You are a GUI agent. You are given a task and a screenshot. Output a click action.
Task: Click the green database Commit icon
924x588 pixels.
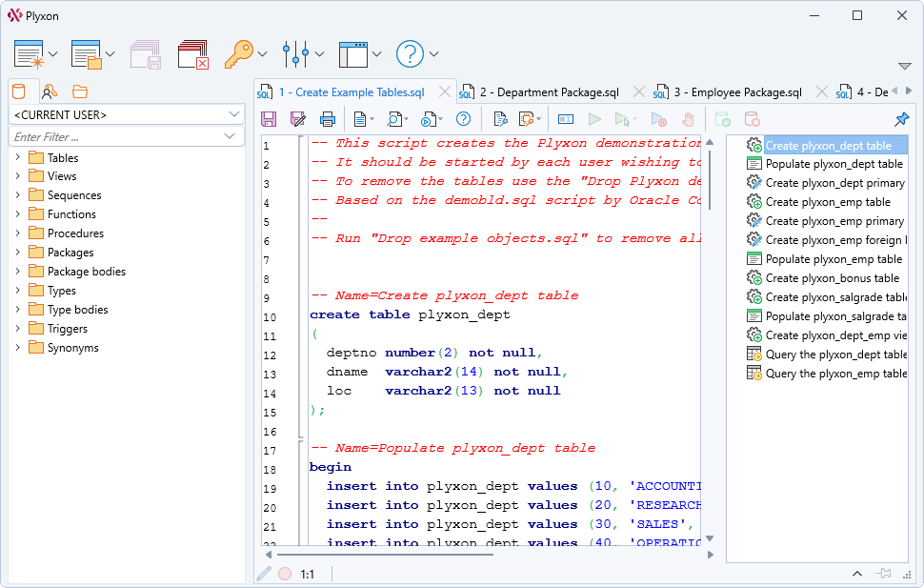pyautogui.click(x=722, y=120)
